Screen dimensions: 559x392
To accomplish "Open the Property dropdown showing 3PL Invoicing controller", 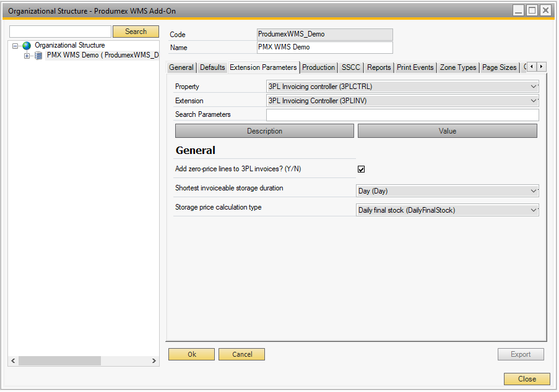I will (x=533, y=87).
